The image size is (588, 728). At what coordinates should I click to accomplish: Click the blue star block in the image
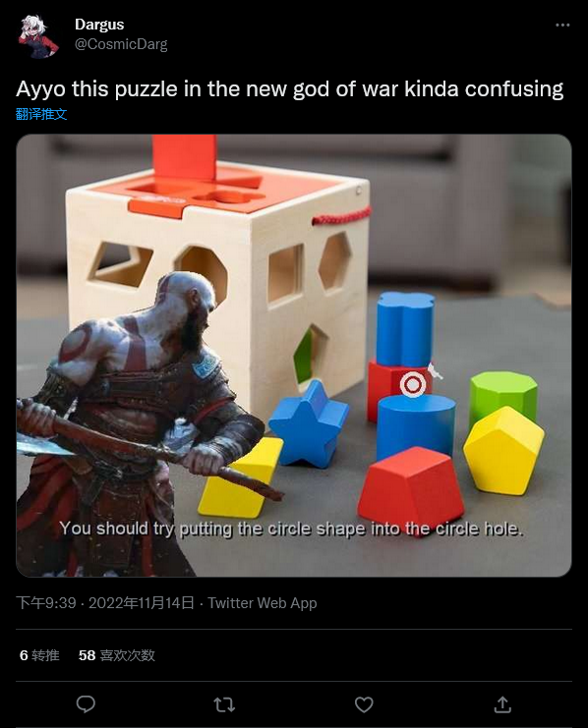(309, 423)
